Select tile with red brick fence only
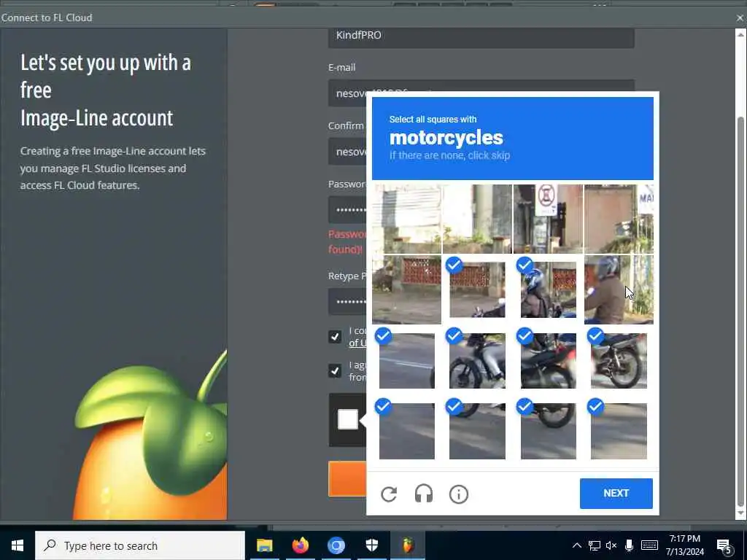This screenshot has width=747, height=560. click(406, 289)
